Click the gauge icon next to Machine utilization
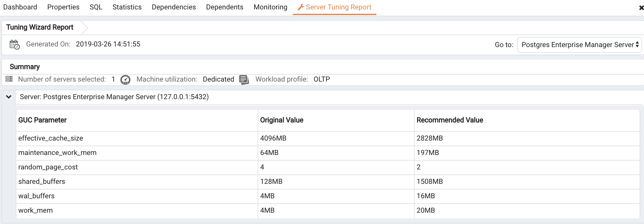This screenshot has width=644, height=224. [x=125, y=80]
